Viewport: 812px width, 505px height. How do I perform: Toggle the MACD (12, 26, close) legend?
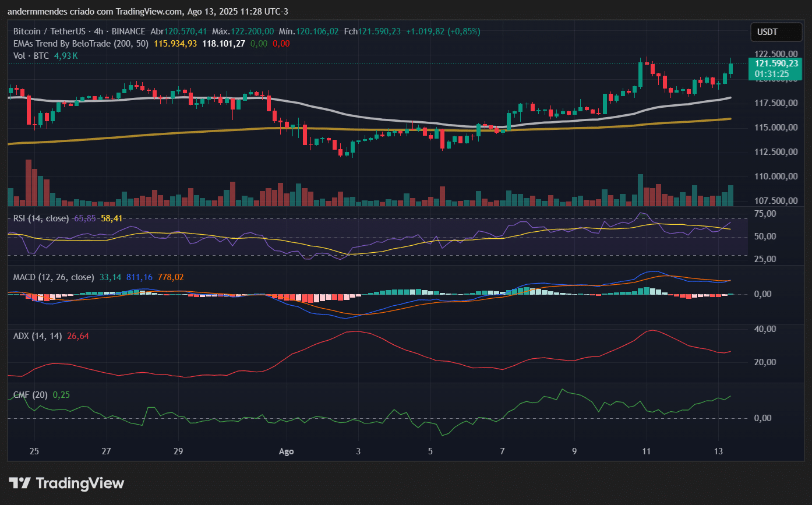(52, 277)
